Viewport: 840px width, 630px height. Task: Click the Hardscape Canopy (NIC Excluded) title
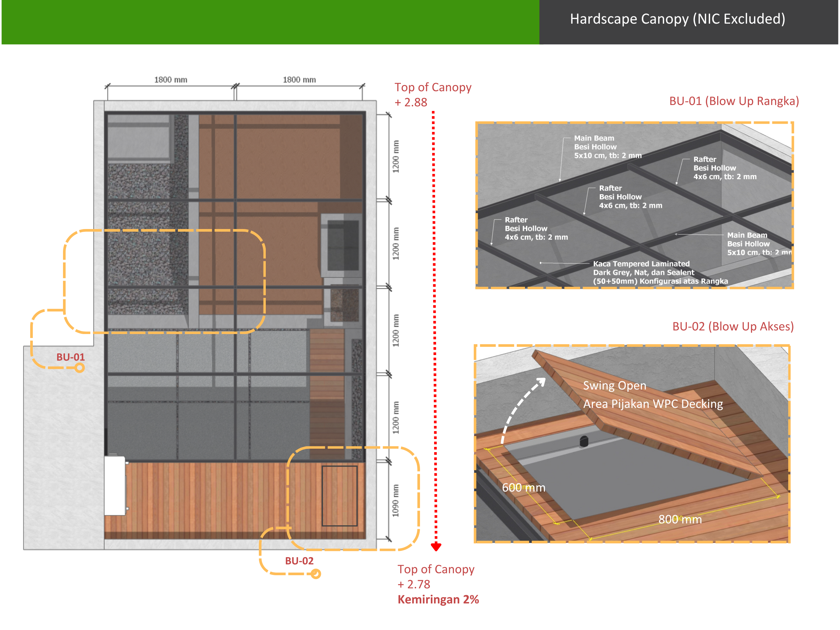point(678,19)
